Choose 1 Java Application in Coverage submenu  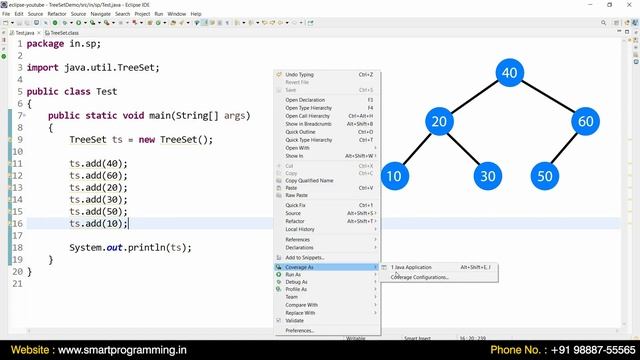439,267
